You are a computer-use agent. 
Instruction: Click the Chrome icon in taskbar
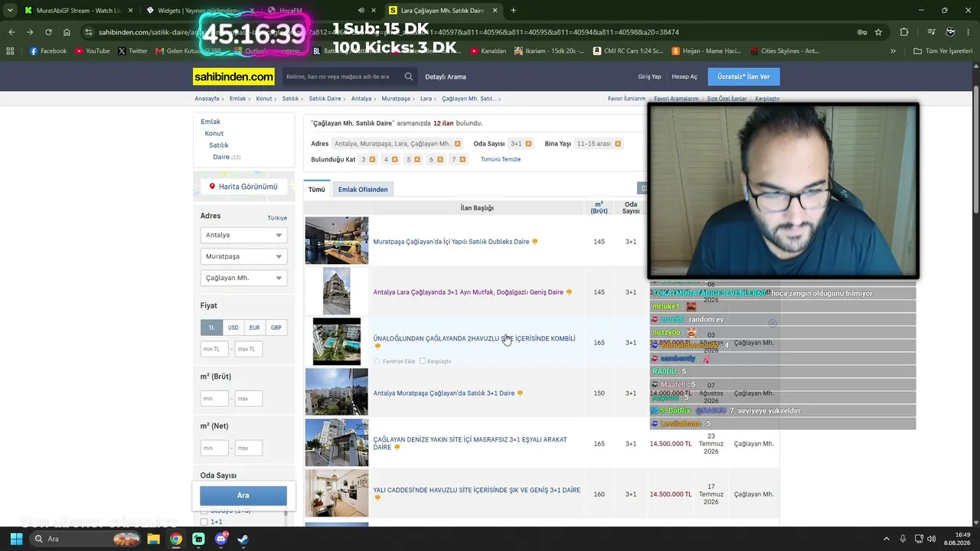[176, 539]
